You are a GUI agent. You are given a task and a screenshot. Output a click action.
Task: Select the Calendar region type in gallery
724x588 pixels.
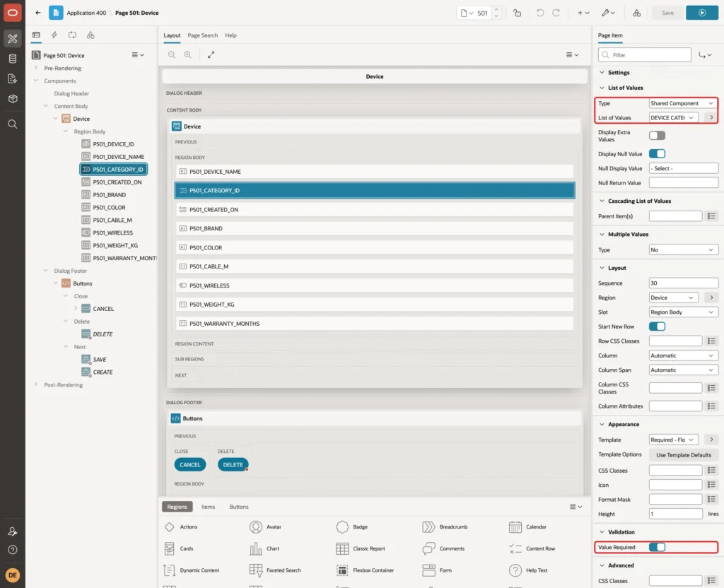pos(527,527)
